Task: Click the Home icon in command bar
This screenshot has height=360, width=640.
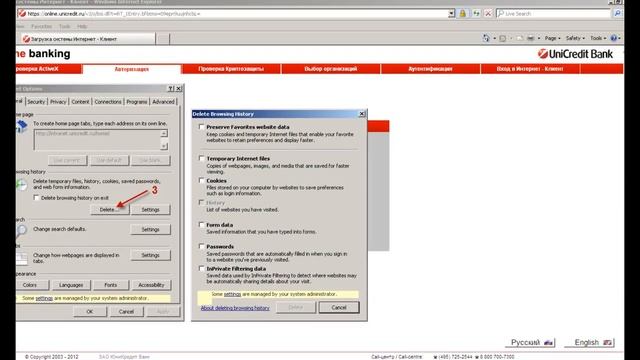Action: point(486,38)
